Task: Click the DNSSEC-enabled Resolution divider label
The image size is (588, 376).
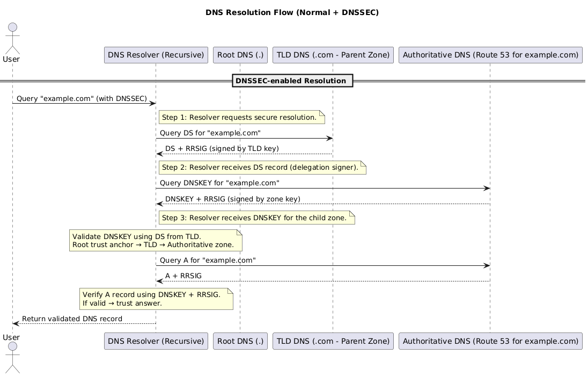Action: (x=290, y=81)
